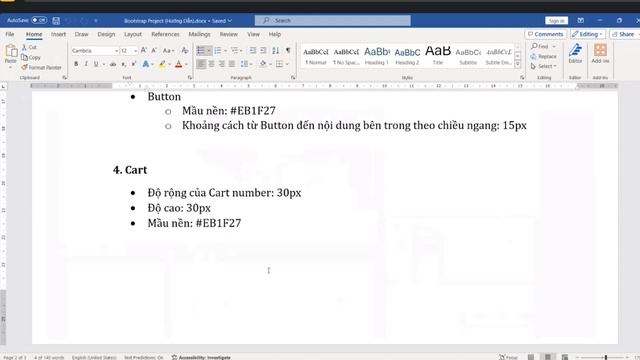Click the Borders icon

click(x=279, y=64)
